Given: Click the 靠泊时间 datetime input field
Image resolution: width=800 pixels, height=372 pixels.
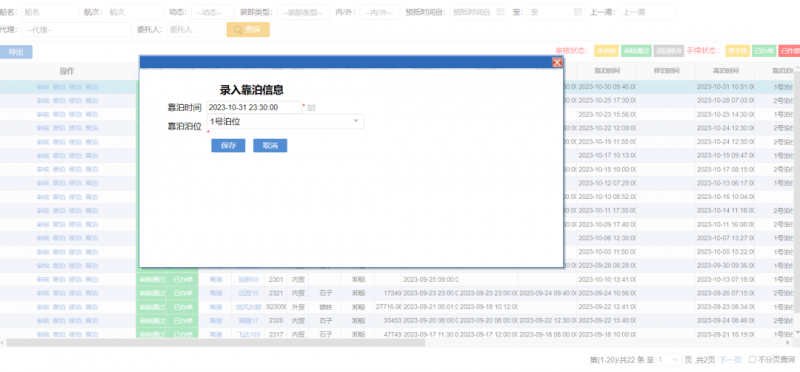Looking at the screenshot, I should [x=255, y=108].
